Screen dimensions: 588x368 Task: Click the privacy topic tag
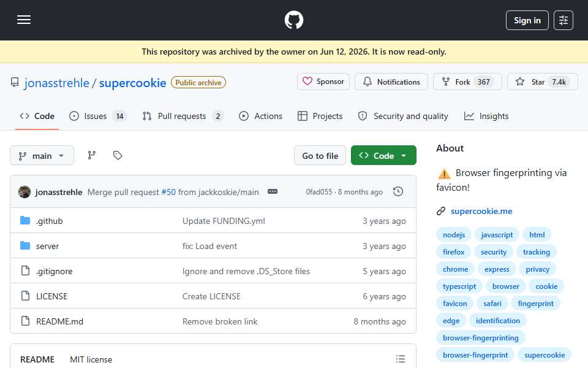pos(537,269)
